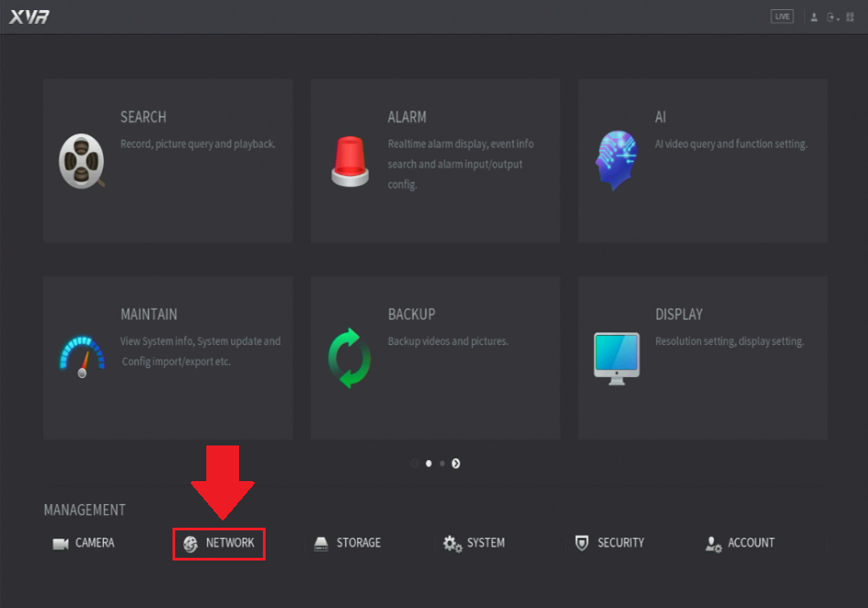Open the Alarm red siren tile

[435, 161]
